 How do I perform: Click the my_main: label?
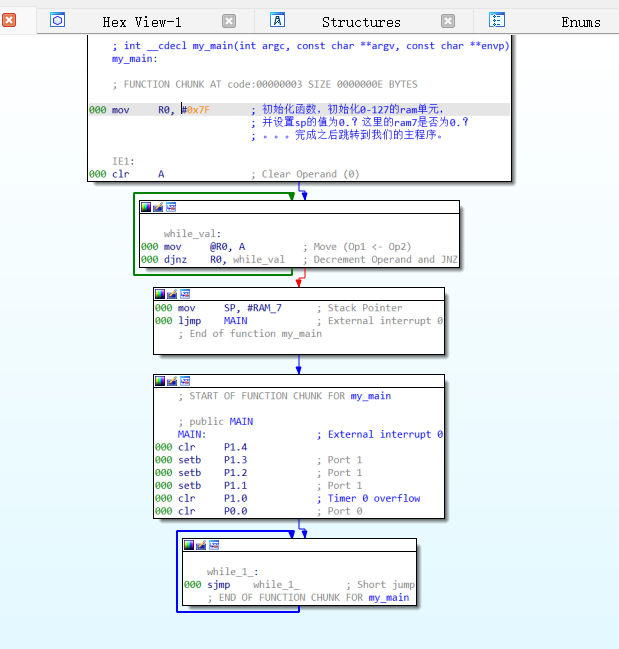pos(134,59)
